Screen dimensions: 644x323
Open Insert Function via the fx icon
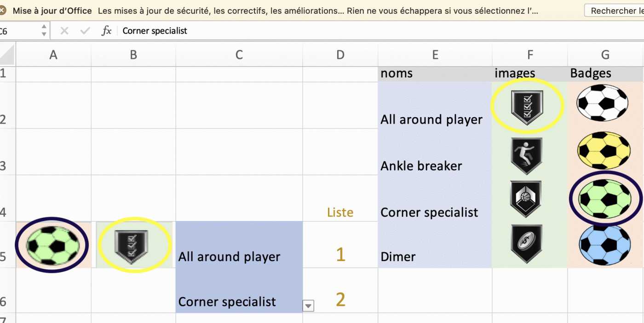coord(106,31)
